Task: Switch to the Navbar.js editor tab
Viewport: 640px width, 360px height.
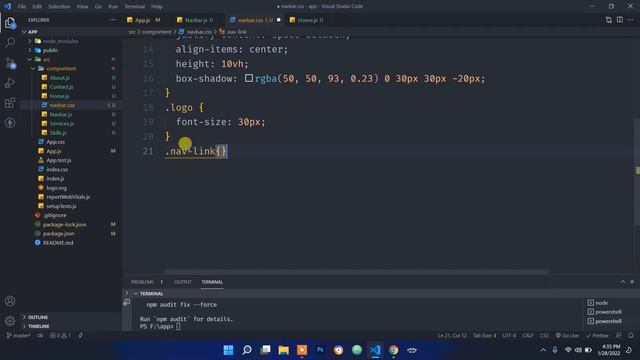Action: click(x=196, y=20)
